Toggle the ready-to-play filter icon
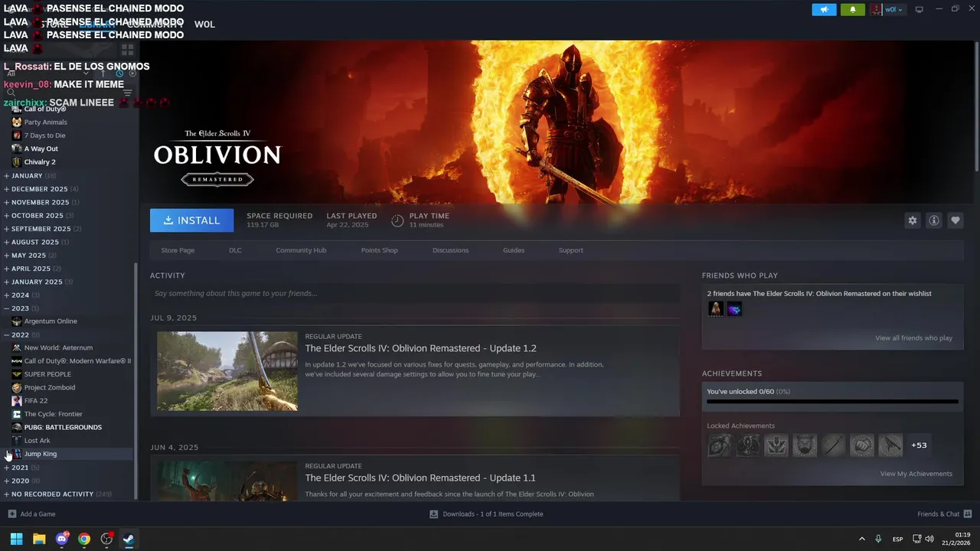Image resolution: width=980 pixels, height=551 pixels. pyautogui.click(x=132, y=73)
